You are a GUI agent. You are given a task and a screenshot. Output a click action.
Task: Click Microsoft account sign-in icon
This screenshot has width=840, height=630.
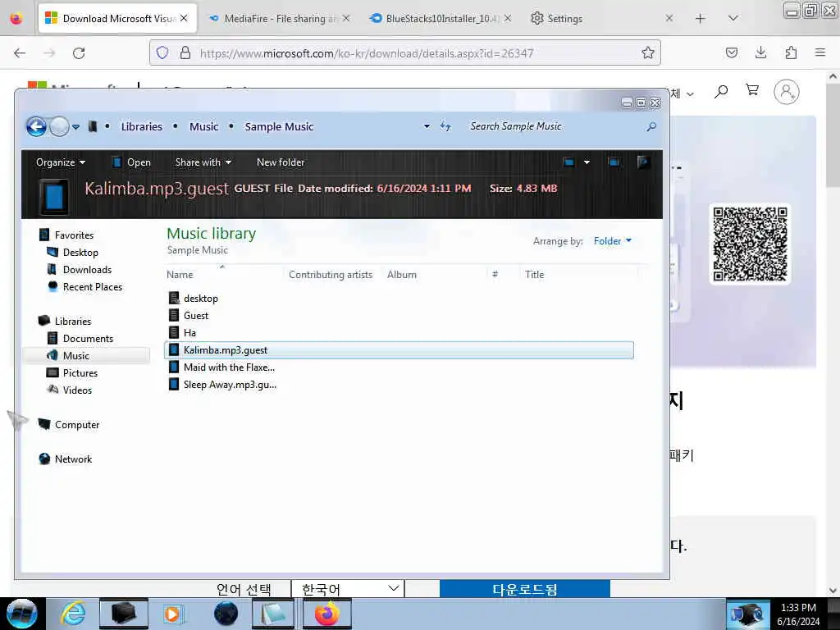pos(787,92)
